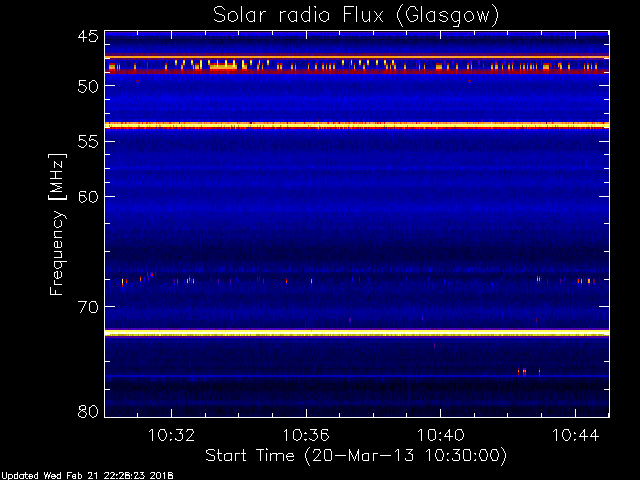The width and height of the screenshot is (640, 480).
Task: Click the 'Solar radio Flux (Glasgow)' title
Action: 356,16
